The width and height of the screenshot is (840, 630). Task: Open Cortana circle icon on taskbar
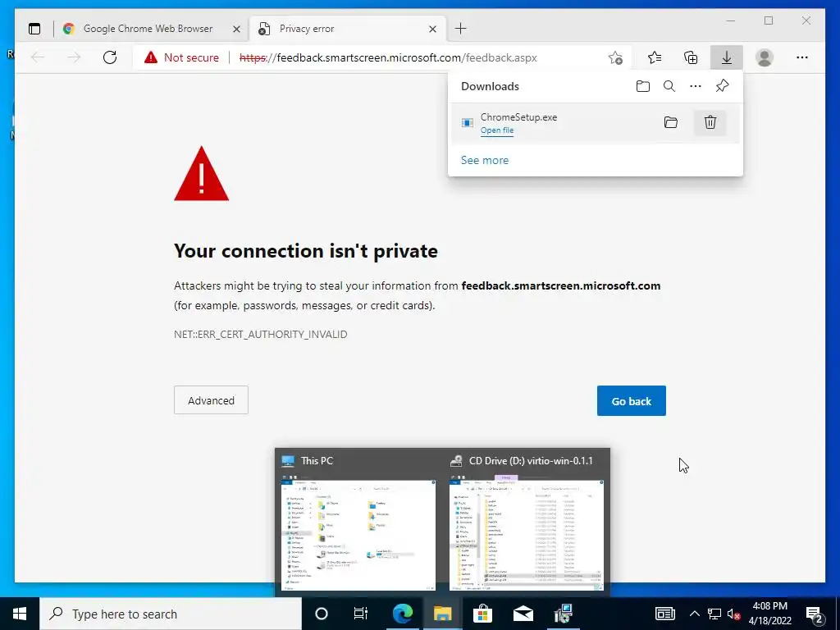[x=321, y=614]
